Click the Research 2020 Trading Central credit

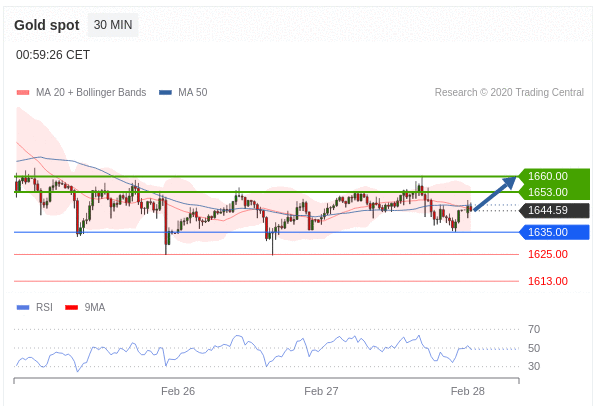click(509, 92)
